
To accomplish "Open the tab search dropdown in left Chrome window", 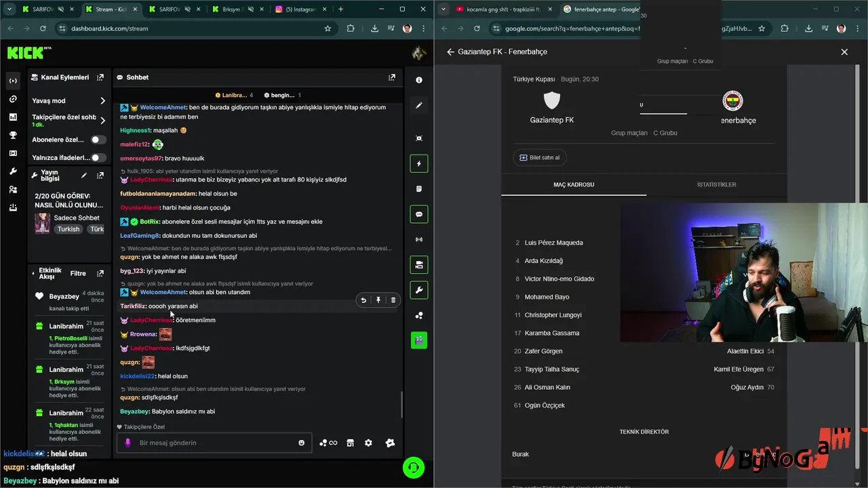I will click(9, 9).
